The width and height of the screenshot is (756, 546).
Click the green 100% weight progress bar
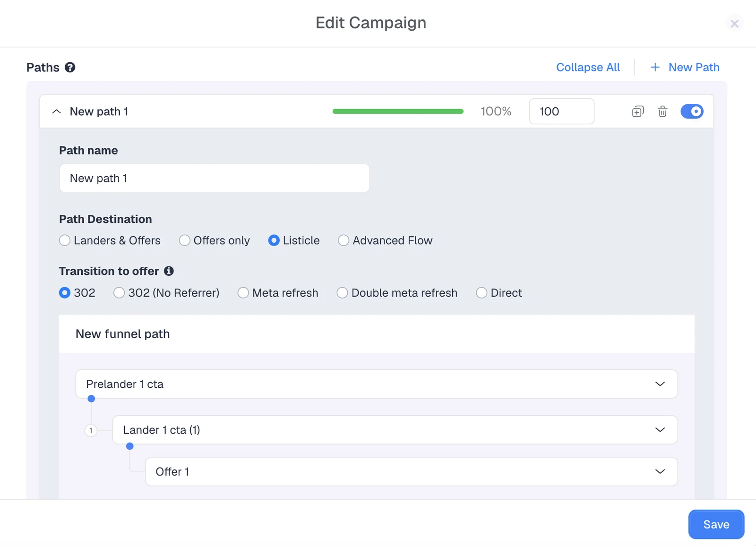(x=398, y=111)
